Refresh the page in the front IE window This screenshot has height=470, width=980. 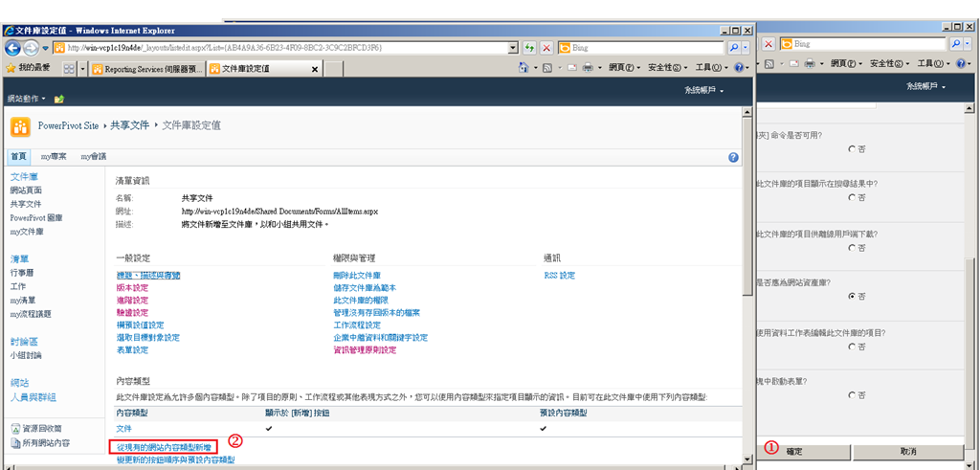[529, 48]
